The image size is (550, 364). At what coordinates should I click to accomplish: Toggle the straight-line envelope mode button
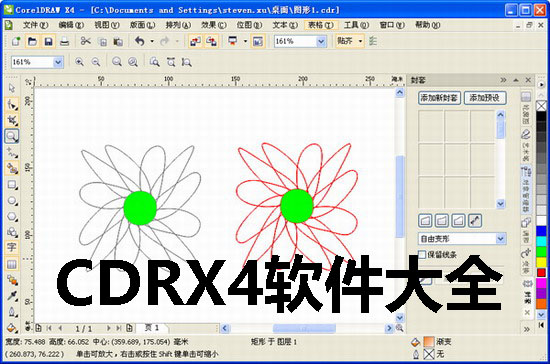coord(425,221)
